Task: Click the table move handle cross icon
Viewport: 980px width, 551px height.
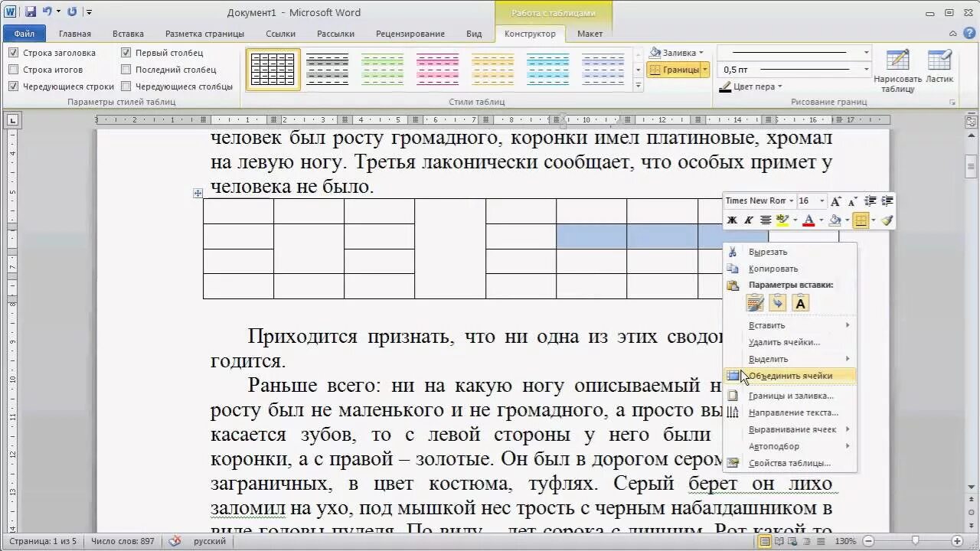Action: coord(198,194)
